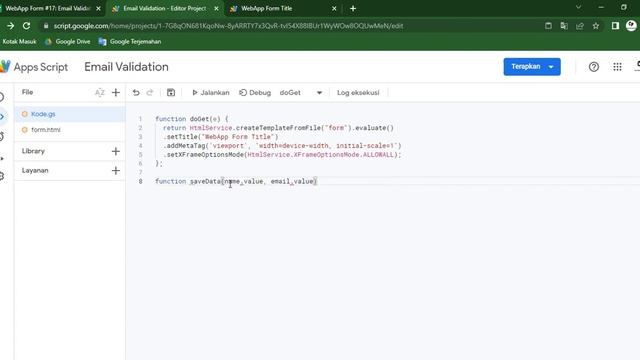
Task: Click the setXFrameOptionsMode code line
Action: 282,155
